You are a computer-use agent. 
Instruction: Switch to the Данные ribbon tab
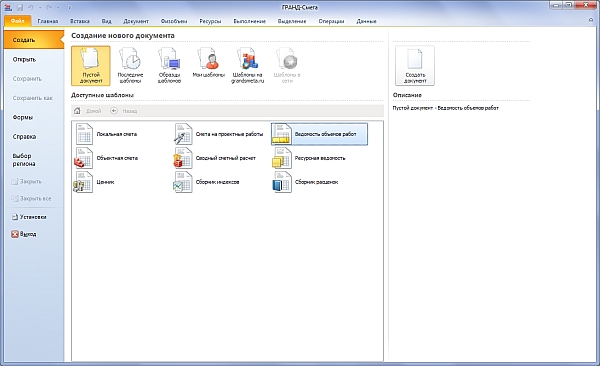pyautogui.click(x=367, y=21)
